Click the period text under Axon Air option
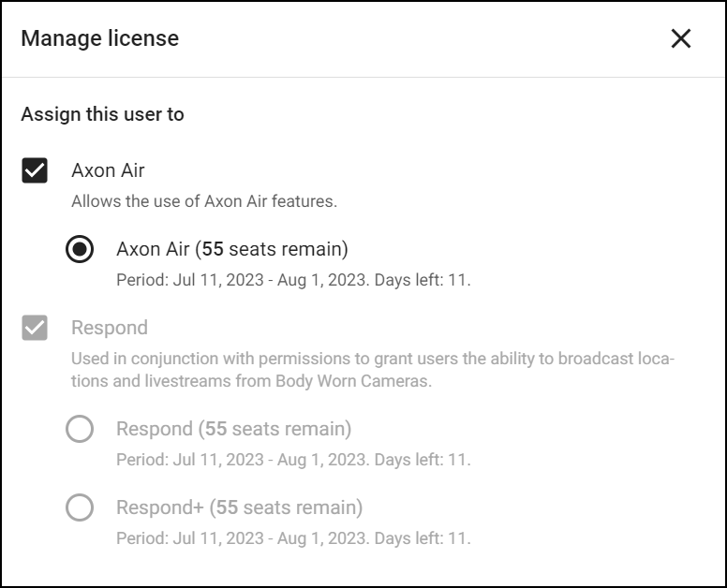The width and height of the screenshot is (727, 588). click(293, 280)
